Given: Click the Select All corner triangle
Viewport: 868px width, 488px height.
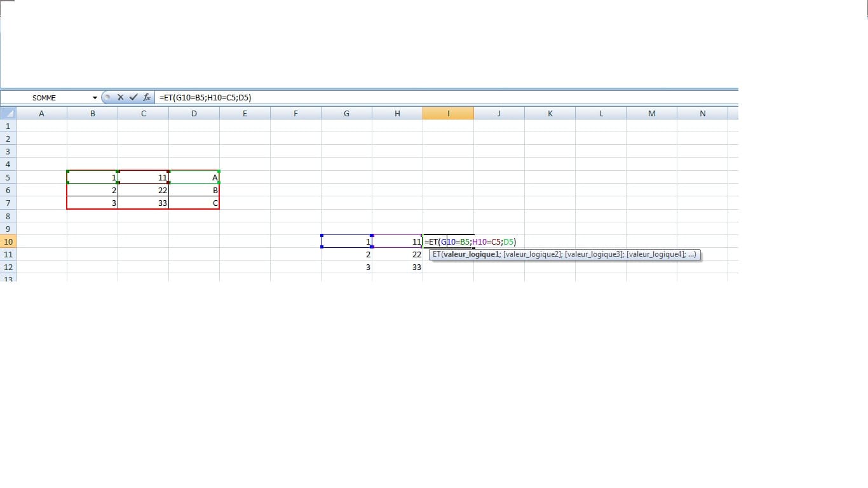Looking at the screenshot, I should pyautogui.click(x=8, y=113).
